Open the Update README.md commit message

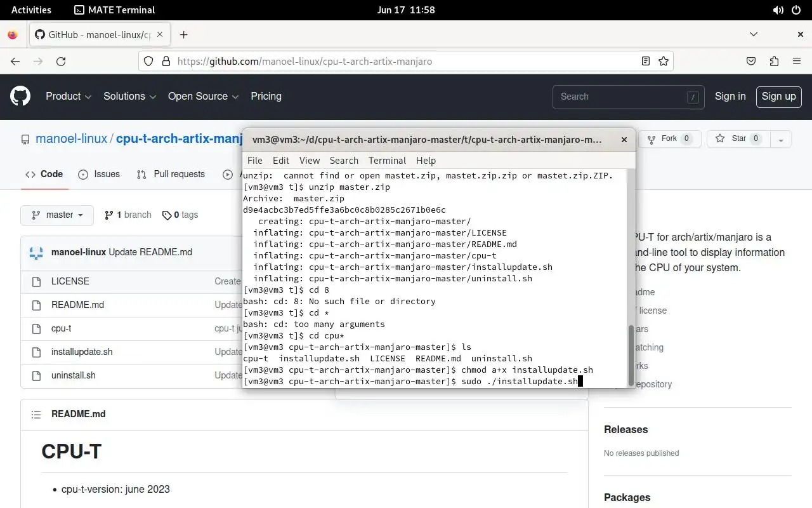point(150,252)
